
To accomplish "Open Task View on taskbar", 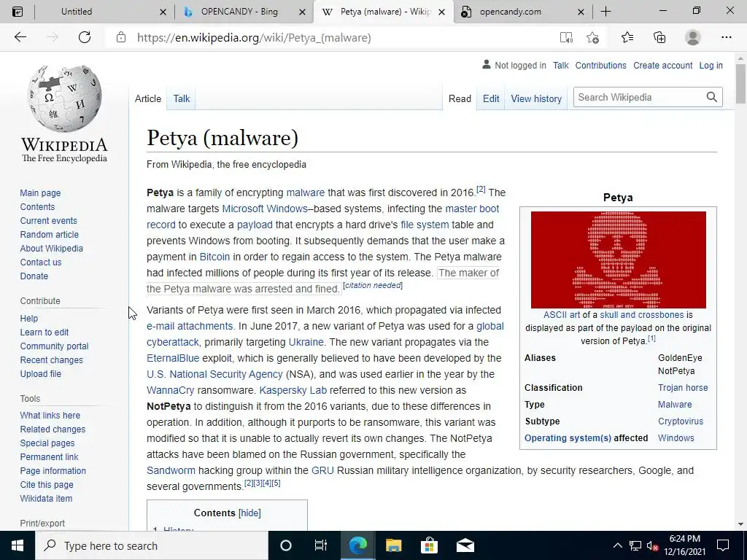I will [321, 545].
